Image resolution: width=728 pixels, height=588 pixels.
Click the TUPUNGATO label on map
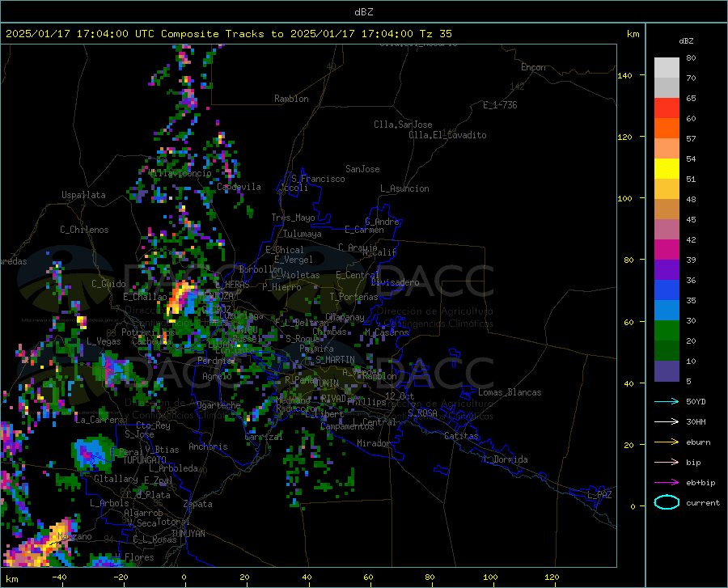click(145, 460)
